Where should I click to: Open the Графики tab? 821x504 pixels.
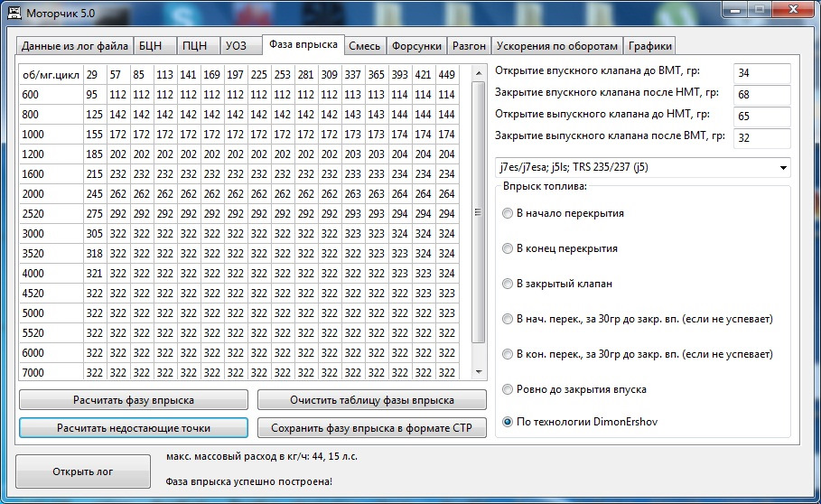[649, 46]
